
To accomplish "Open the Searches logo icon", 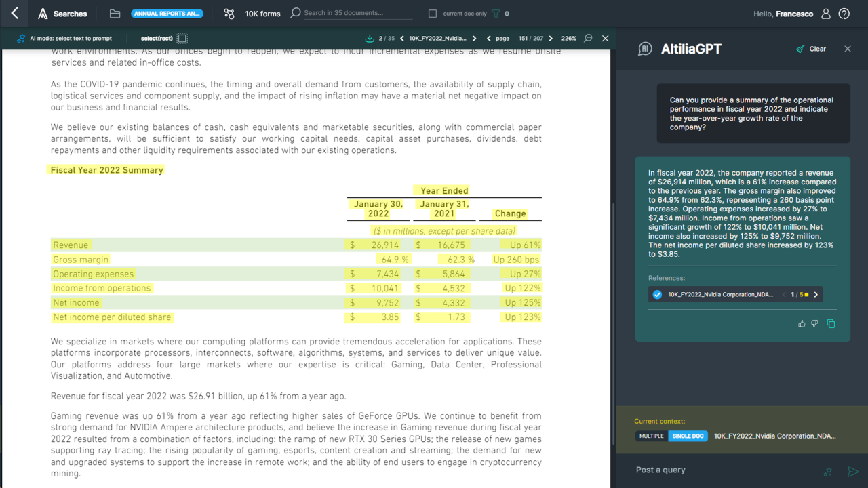I will tap(43, 14).
